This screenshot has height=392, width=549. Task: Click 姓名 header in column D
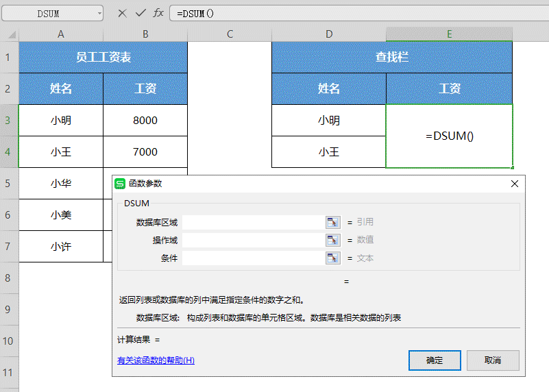point(329,88)
